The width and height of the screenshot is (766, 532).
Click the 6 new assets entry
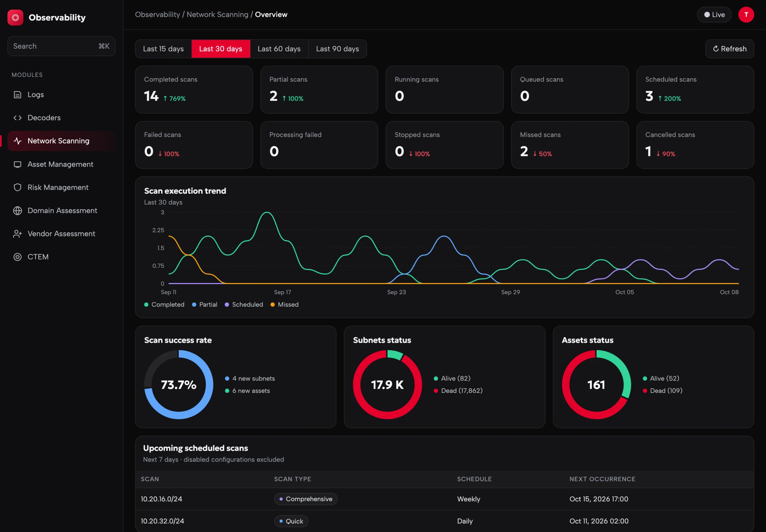247,391
